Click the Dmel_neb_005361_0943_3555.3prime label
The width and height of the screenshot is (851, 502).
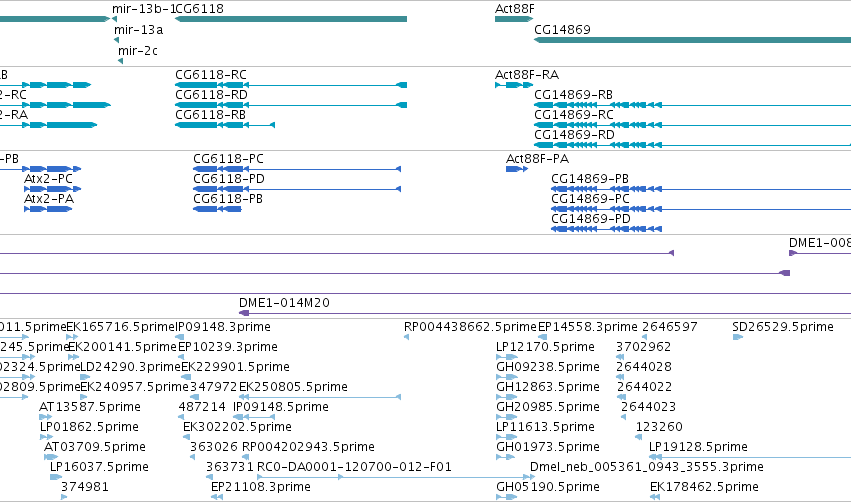(647, 467)
